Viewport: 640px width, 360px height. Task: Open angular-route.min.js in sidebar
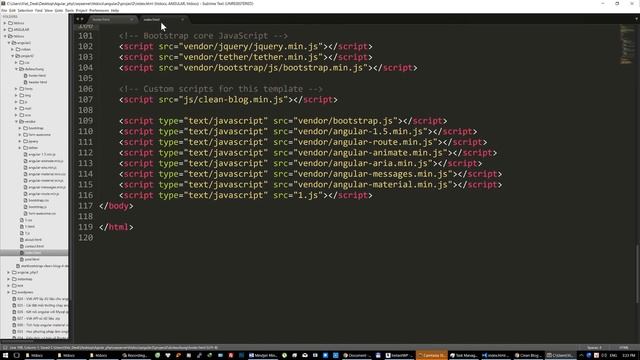[44, 193]
